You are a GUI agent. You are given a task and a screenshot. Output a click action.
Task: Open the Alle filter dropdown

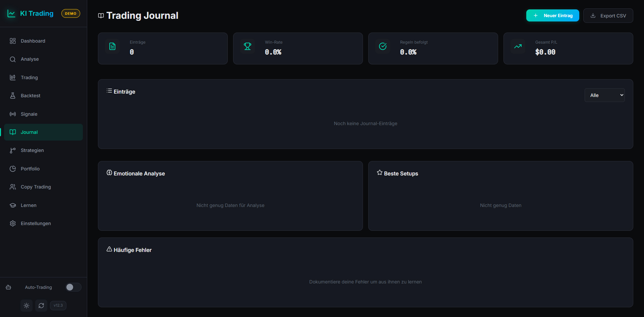(x=604, y=95)
